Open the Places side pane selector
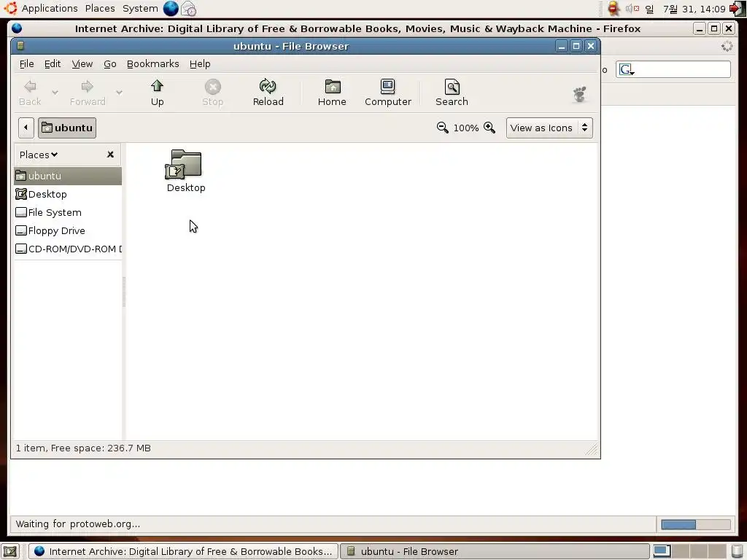This screenshot has width=747, height=560. pyautogui.click(x=39, y=155)
